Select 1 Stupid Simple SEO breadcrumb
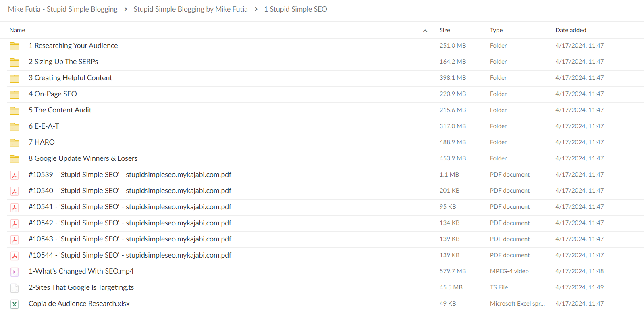Viewport: 644px width, 314px height. [295, 9]
